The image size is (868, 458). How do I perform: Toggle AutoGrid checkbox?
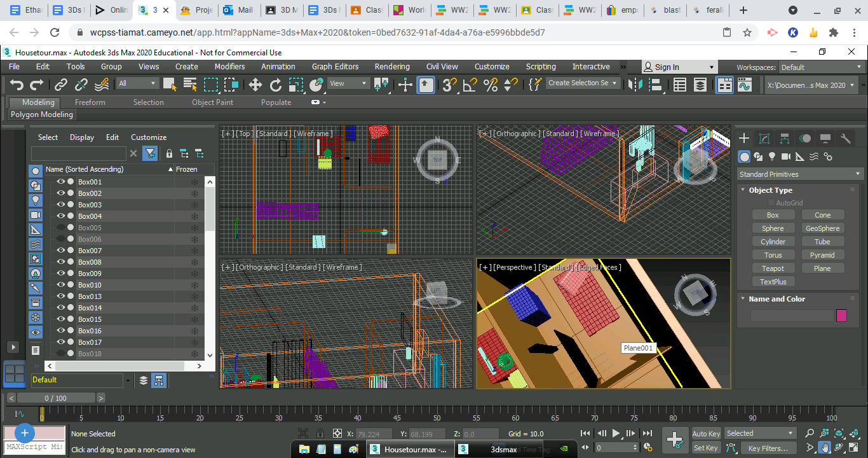(771, 203)
